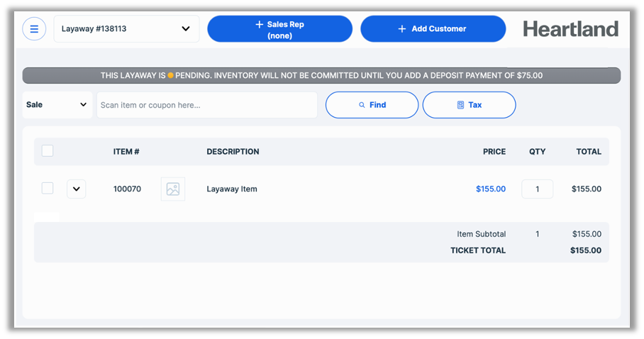The height and width of the screenshot is (339, 644).
Task: Click the magnifier icon in Find button
Action: click(x=362, y=105)
